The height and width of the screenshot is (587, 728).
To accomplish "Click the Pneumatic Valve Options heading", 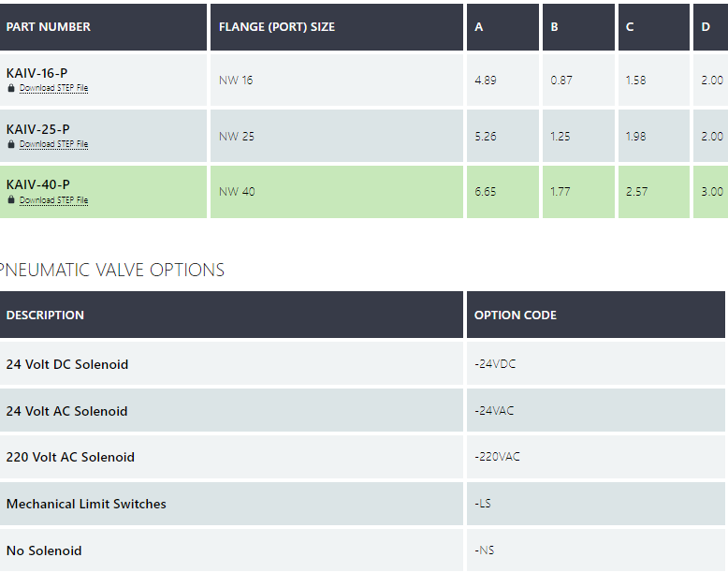I will [113, 271].
